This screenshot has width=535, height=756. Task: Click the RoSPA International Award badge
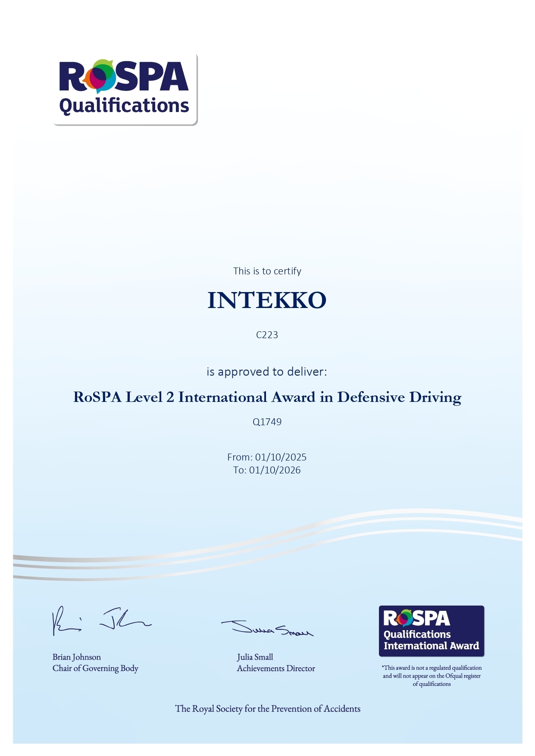431,631
